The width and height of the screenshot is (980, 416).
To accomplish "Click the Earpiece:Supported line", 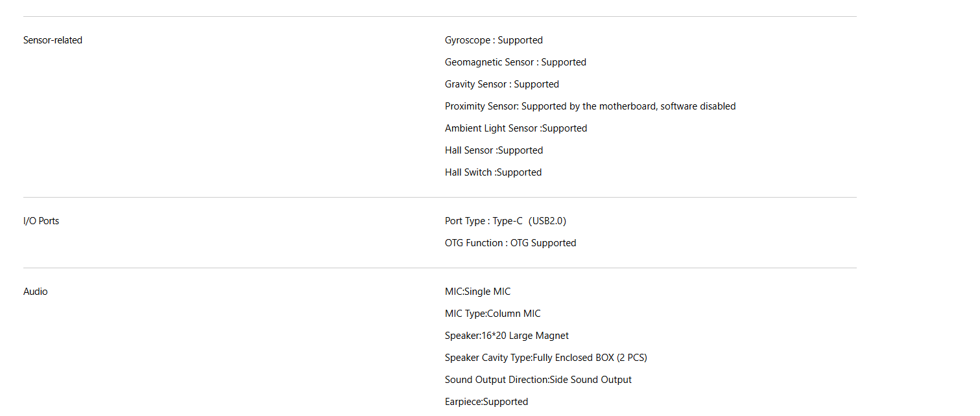I will click(486, 402).
